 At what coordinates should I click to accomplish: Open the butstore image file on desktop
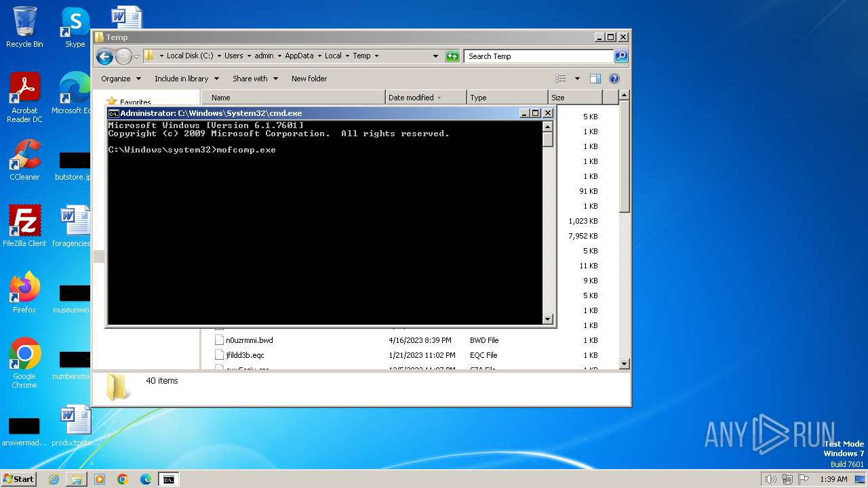click(x=73, y=165)
